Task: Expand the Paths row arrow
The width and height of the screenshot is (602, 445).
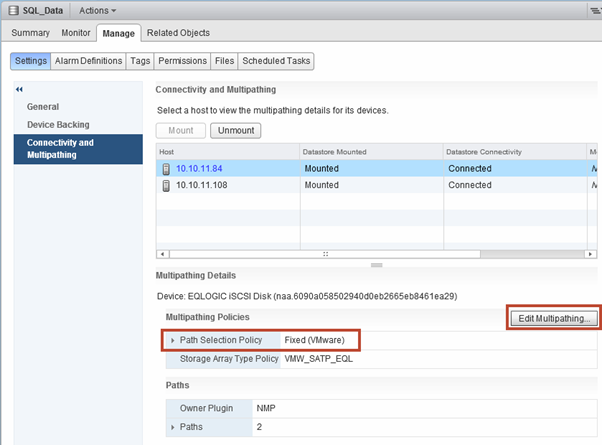Action: coord(172,427)
